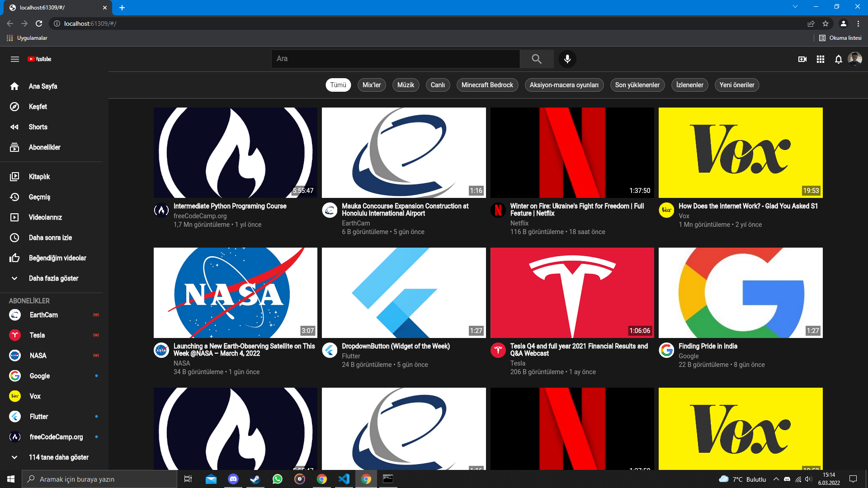
Task: Open the Tesla channel from subscriptions
Action: pos(37,335)
